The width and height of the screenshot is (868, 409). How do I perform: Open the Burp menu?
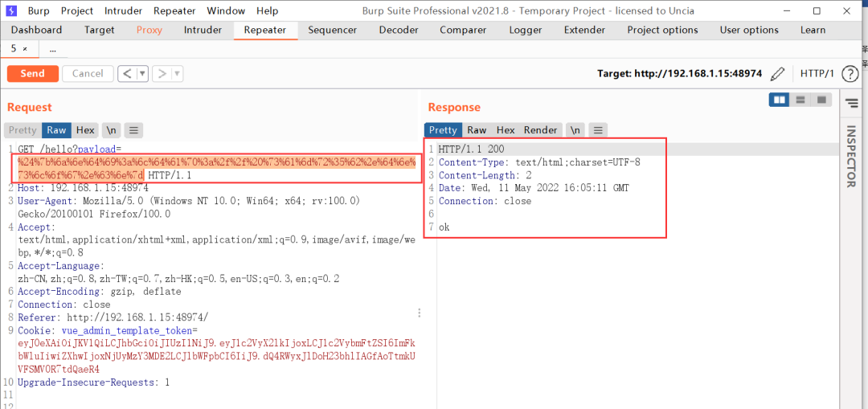pos(39,10)
